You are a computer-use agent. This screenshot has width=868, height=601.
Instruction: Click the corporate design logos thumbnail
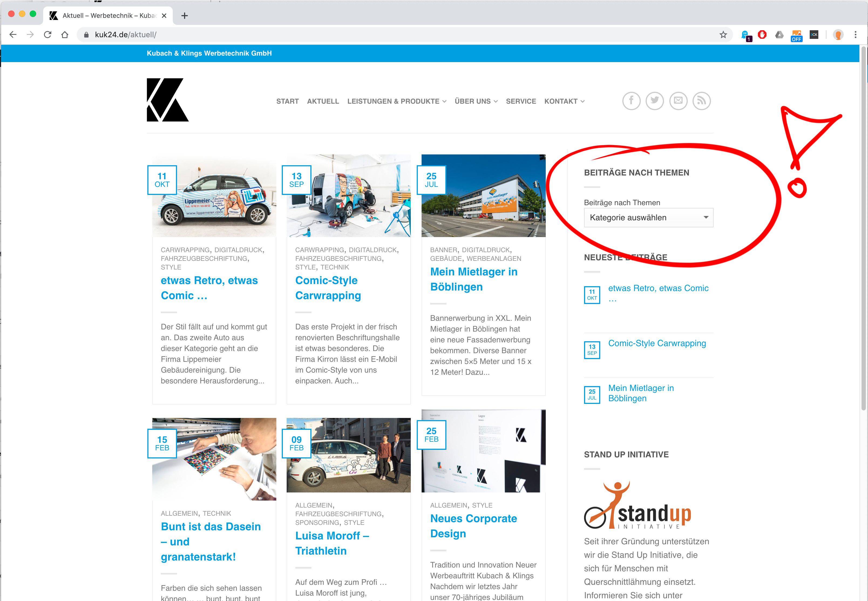click(x=483, y=451)
